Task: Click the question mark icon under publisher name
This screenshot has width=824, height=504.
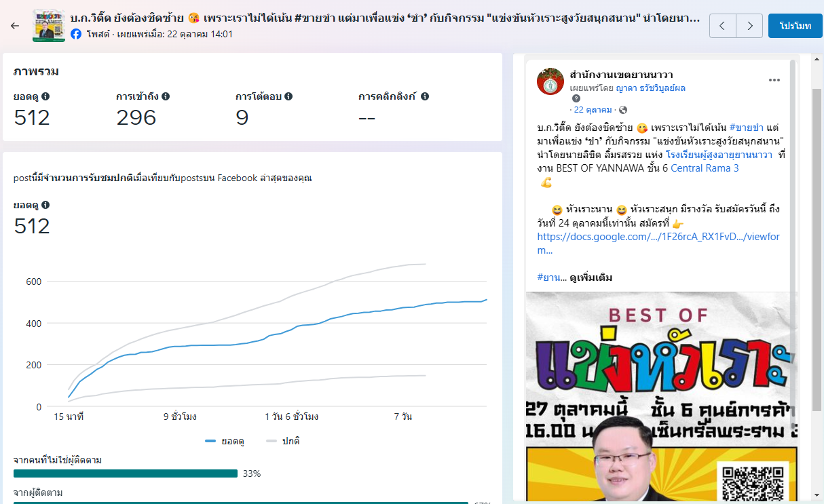Action: (x=576, y=98)
